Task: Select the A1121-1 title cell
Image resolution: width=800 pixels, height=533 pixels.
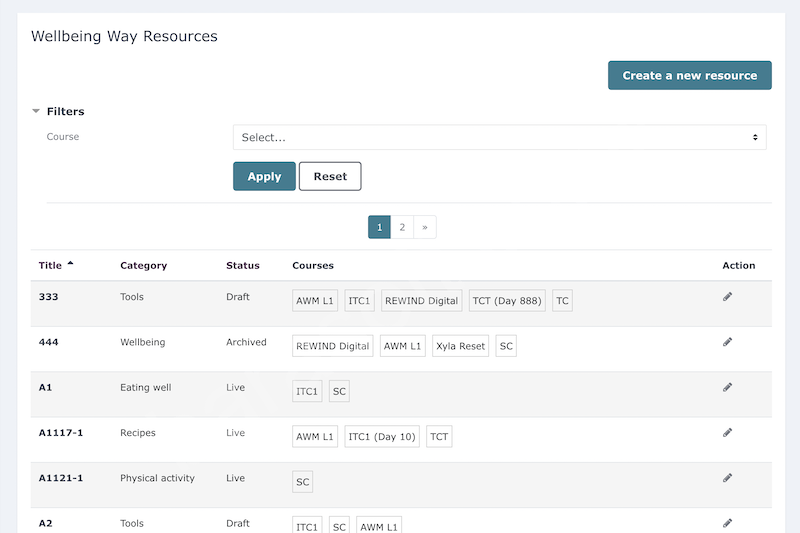Action: [61, 478]
